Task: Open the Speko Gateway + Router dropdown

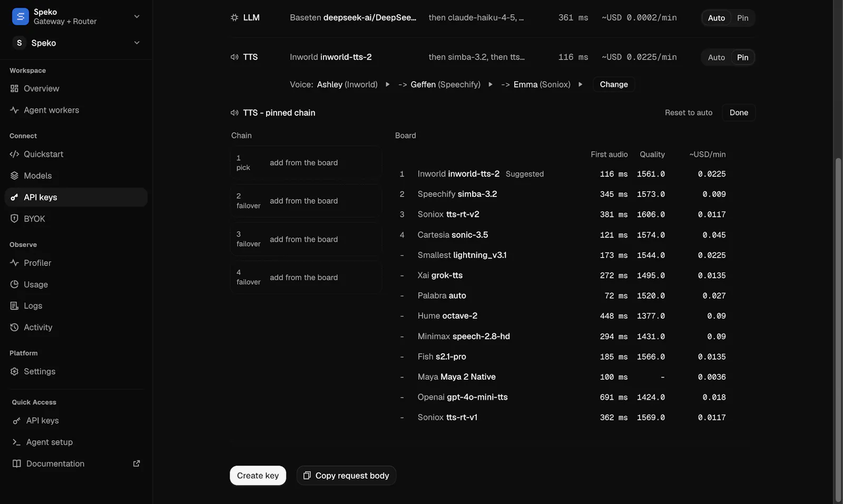Action: click(136, 16)
